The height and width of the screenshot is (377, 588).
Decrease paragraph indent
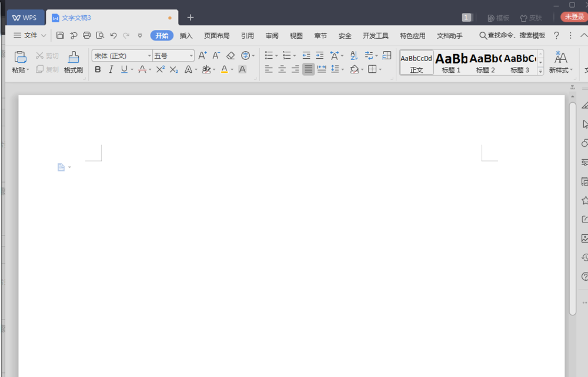tap(306, 56)
